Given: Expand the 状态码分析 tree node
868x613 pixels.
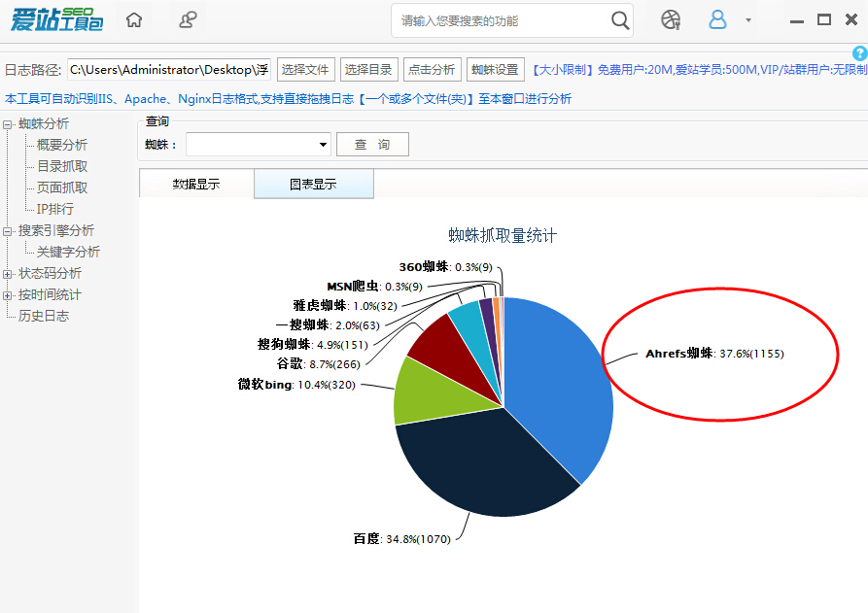Looking at the screenshot, I should 7,274.
